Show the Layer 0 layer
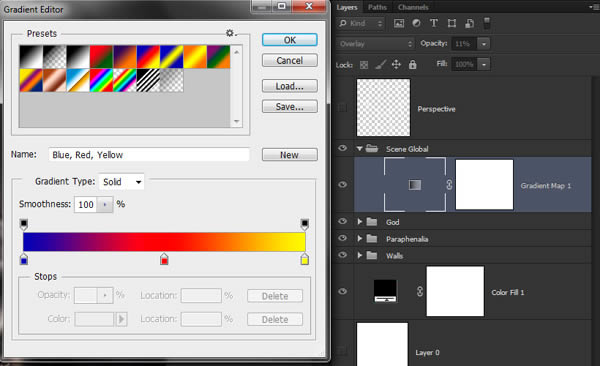Screen dimensions: 600x366 (342, 350)
